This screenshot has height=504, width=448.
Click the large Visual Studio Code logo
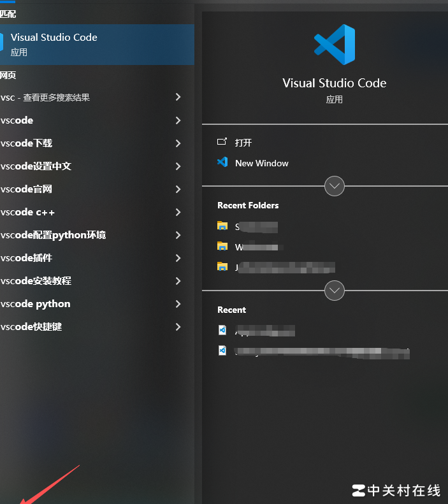(x=334, y=45)
